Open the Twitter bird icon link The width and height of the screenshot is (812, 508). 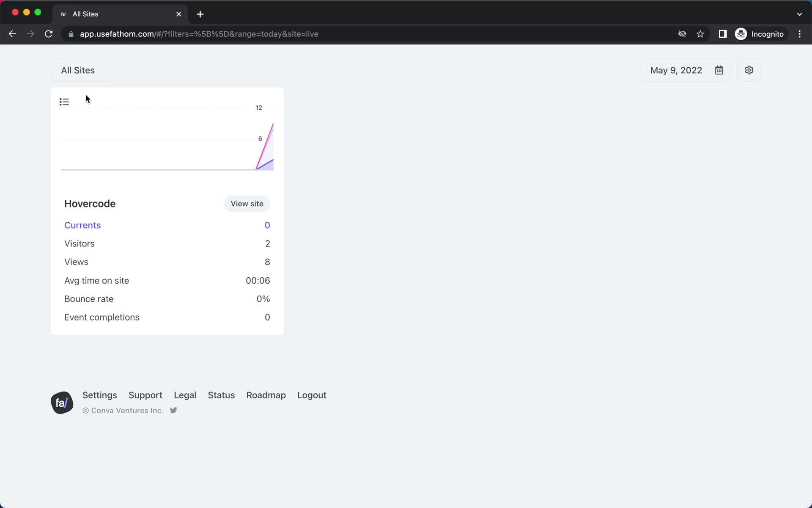click(x=173, y=410)
